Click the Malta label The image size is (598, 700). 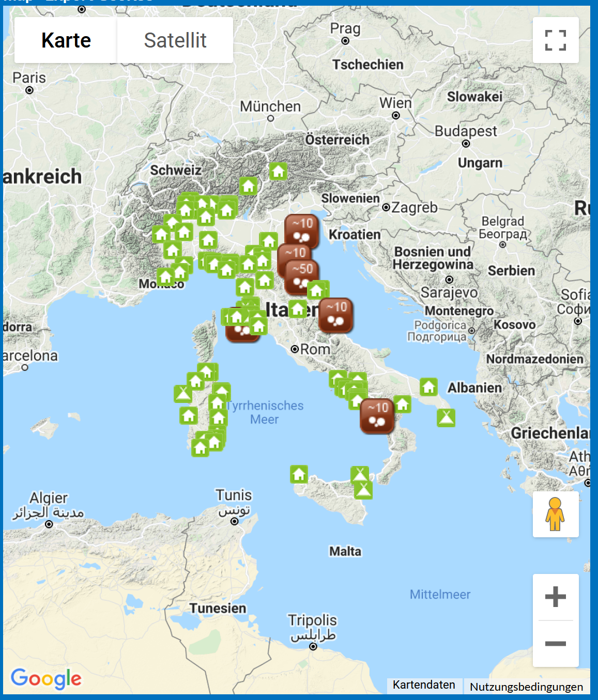point(345,551)
